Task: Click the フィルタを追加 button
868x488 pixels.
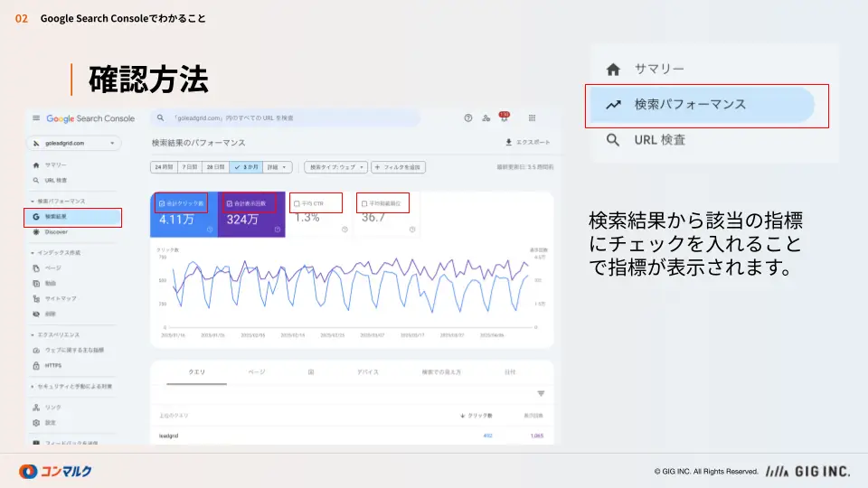Action: 398,167
